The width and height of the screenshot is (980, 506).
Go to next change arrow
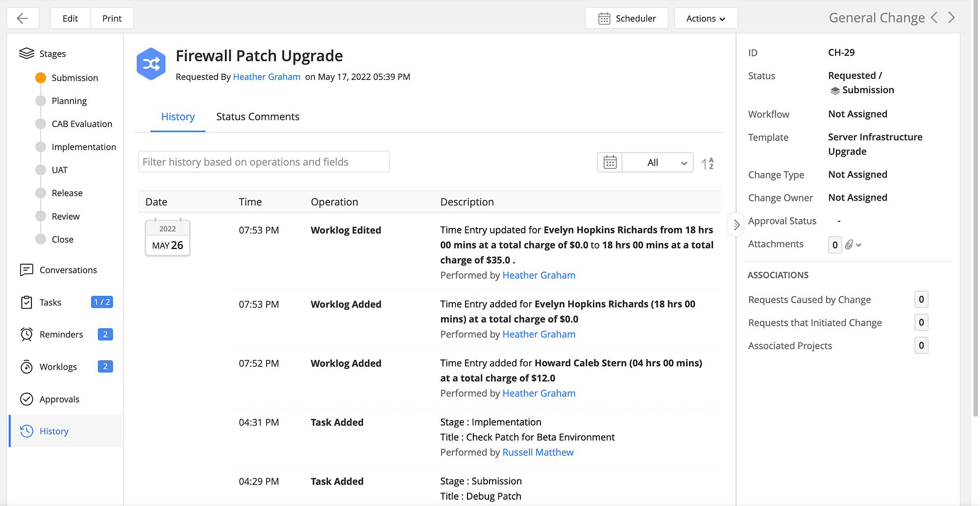click(x=952, y=18)
